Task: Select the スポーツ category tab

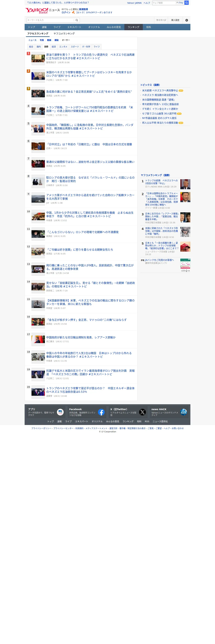Action: point(75,47)
